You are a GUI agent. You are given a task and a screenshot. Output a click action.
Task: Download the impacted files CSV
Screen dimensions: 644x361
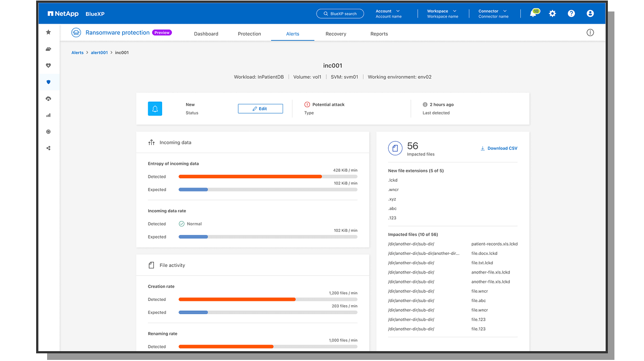tap(498, 148)
